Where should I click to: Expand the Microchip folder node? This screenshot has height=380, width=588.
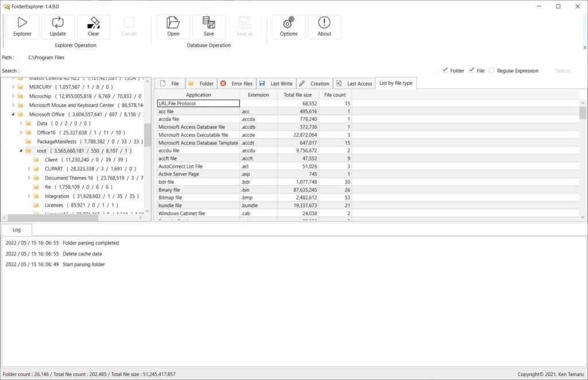tap(14, 96)
